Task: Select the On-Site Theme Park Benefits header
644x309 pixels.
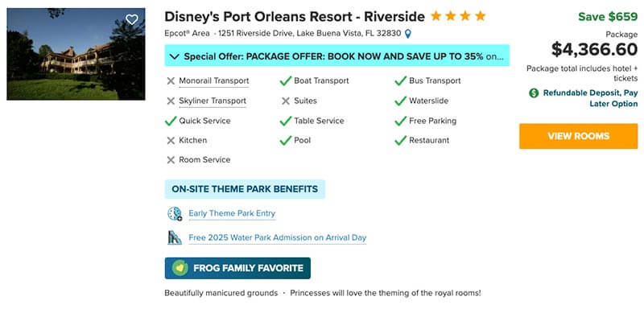Action: [x=245, y=189]
